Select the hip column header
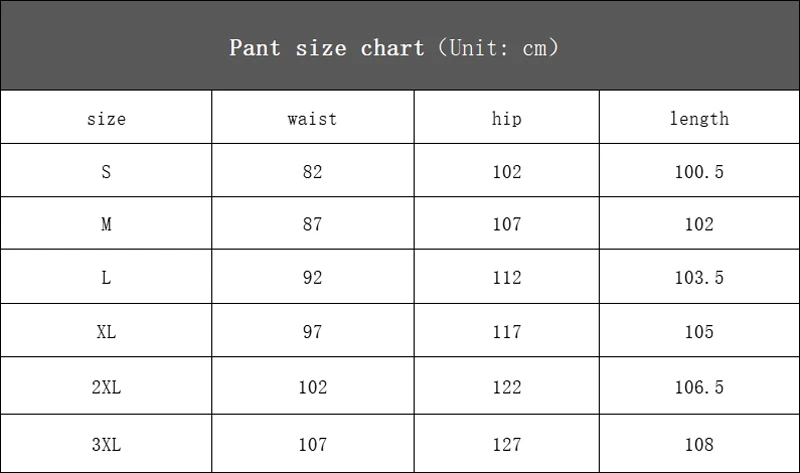 pos(507,119)
